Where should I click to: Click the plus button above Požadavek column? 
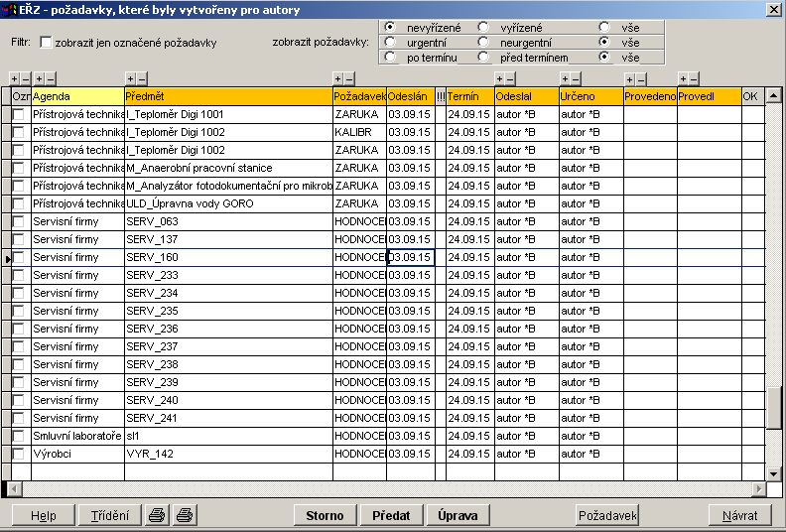coord(337,78)
